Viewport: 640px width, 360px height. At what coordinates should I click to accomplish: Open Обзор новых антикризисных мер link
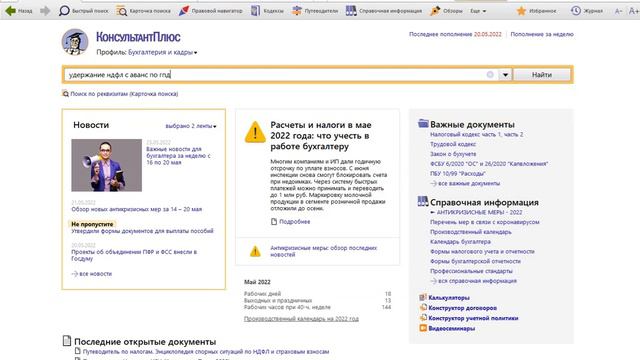coord(136,209)
